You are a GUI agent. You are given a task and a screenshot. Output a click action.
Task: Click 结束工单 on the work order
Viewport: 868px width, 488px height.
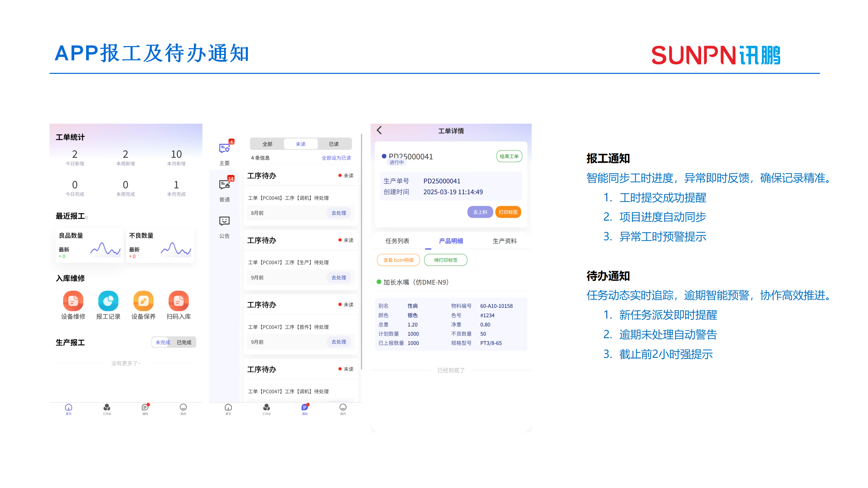click(509, 156)
